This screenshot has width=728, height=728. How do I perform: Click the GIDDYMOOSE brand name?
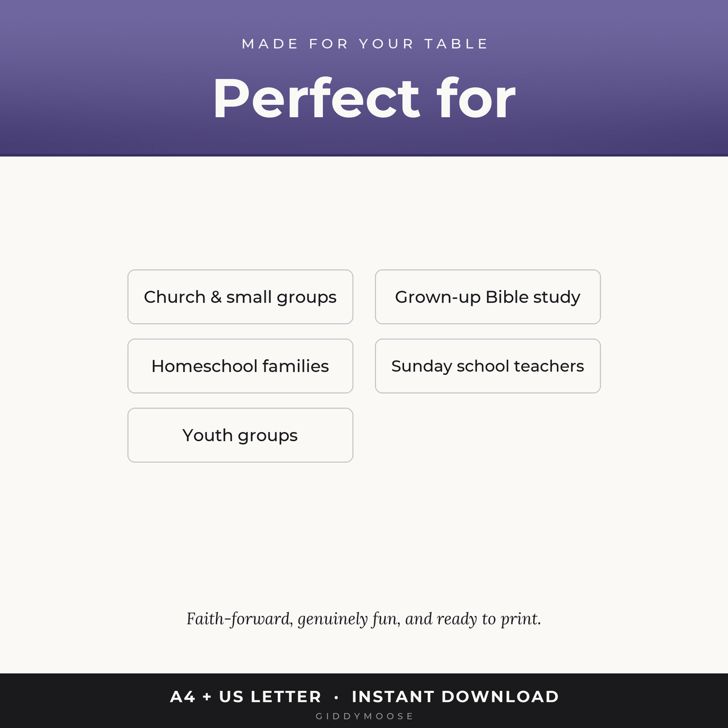pyautogui.click(x=364, y=716)
